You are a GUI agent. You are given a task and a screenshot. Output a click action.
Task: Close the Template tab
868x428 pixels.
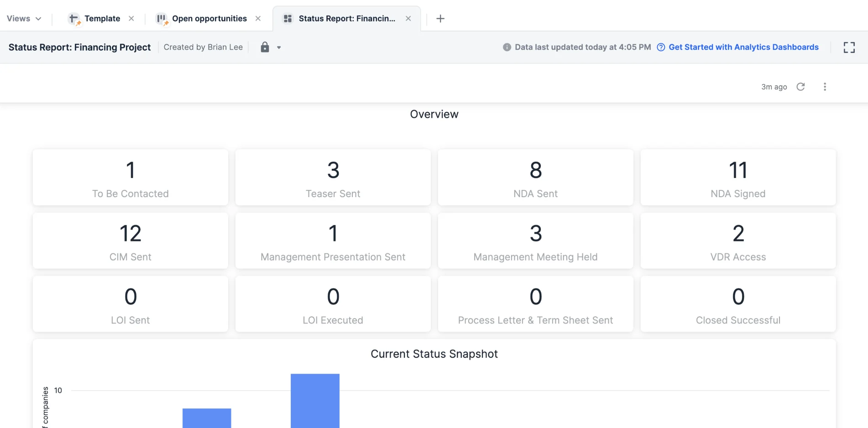pos(131,19)
